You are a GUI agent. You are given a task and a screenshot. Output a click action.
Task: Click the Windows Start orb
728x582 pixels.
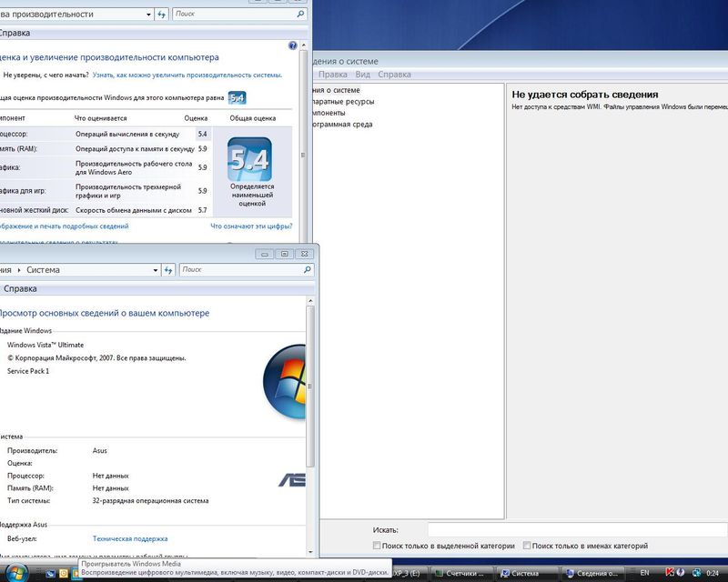point(15,573)
